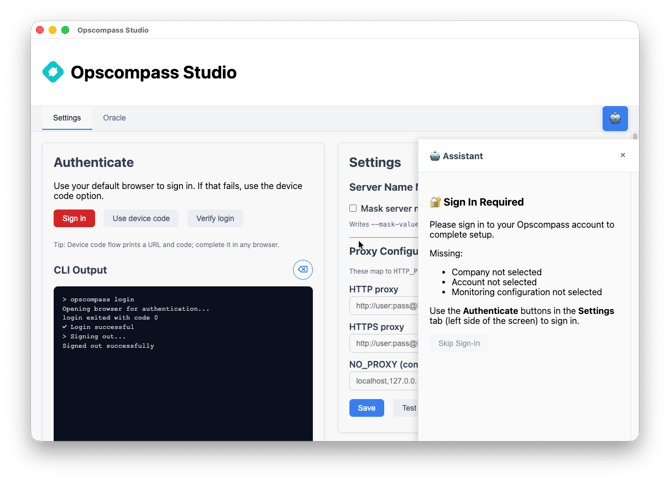670x482 pixels.
Task: Focus the HTTP proxy input field
Action: (x=384, y=306)
